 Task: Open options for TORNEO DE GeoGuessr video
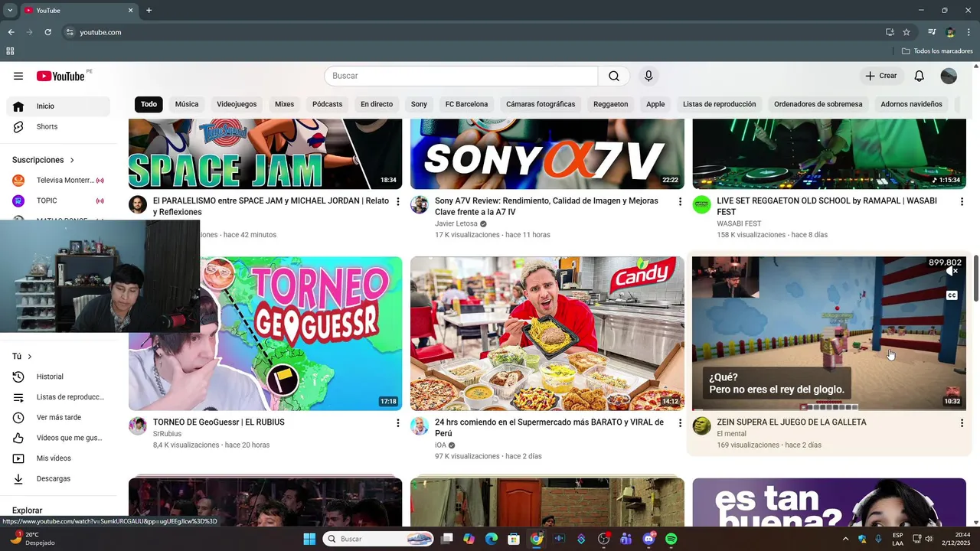click(x=397, y=422)
